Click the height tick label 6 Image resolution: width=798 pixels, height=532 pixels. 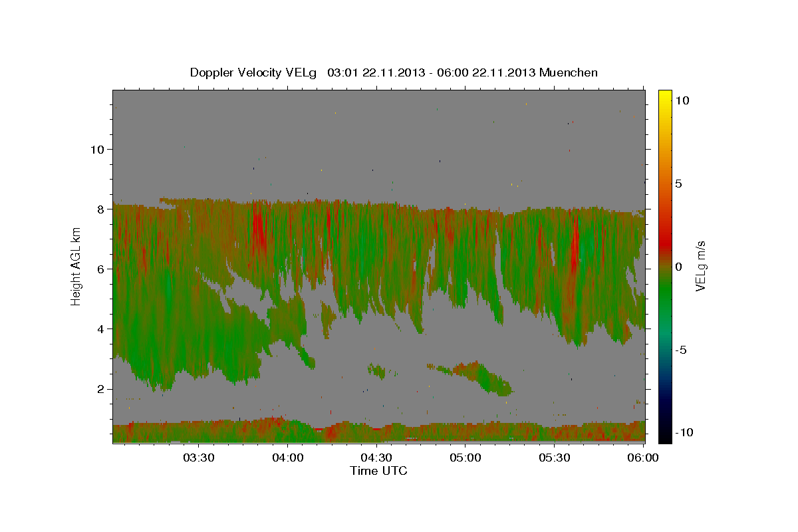click(100, 269)
